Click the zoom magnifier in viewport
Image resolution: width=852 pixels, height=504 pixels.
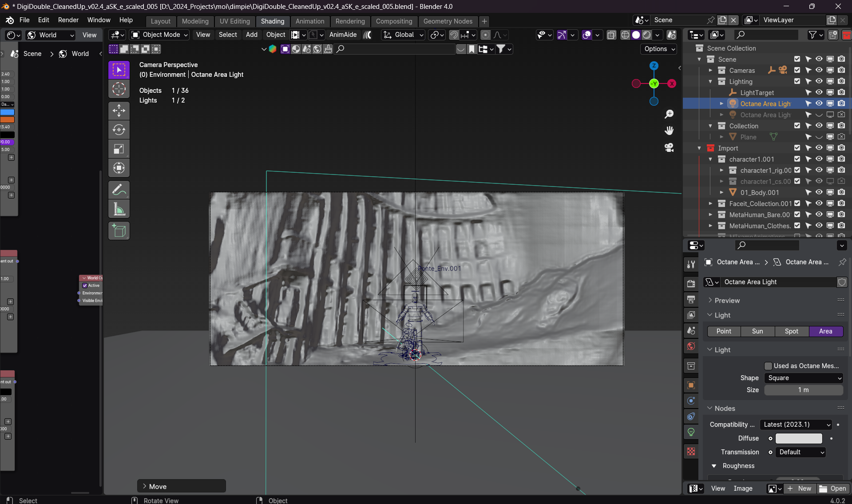pyautogui.click(x=669, y=114)
